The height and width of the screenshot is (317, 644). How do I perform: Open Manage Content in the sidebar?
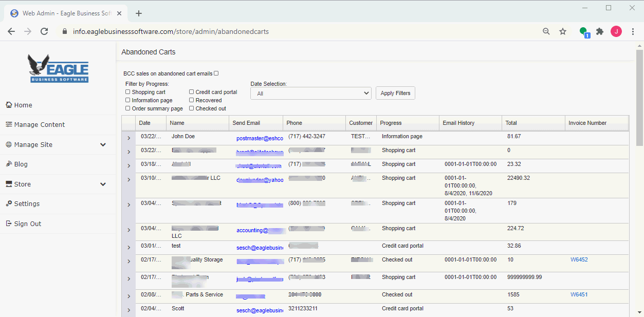tap(40, 125)
